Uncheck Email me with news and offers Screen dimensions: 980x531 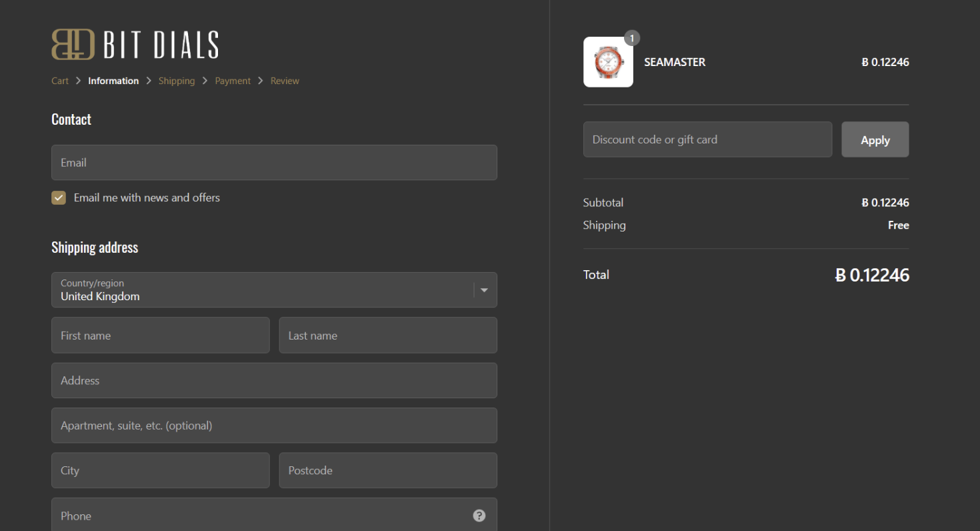[x=59, y=198]
